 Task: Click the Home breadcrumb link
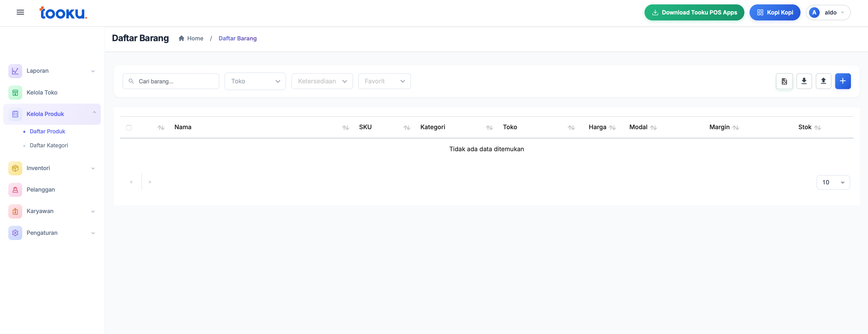(195, 39)
